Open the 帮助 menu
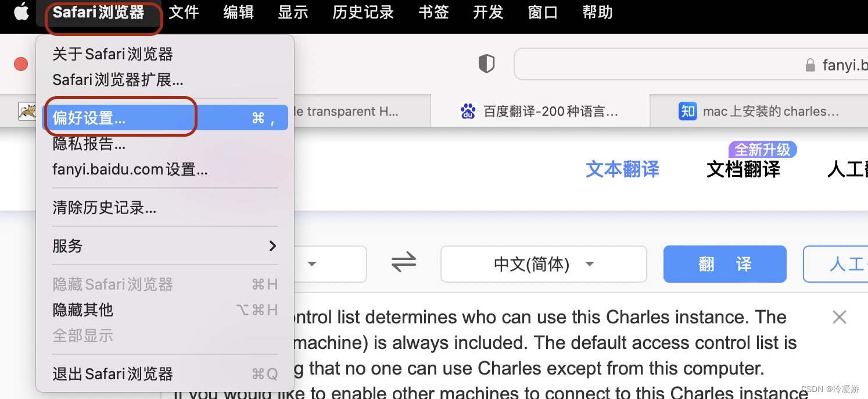This screenshot has width=868, height=399. [x=597, y=12]
